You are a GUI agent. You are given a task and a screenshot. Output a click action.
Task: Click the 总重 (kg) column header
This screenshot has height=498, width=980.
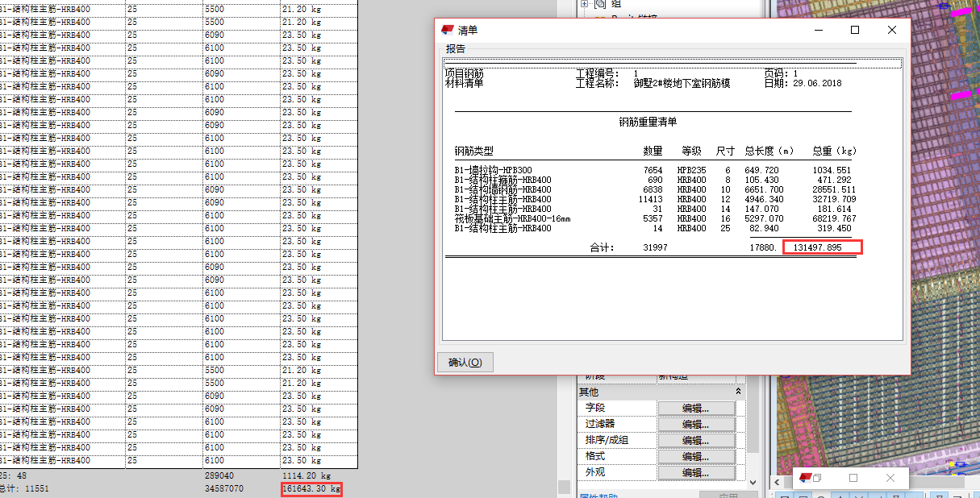(x=834, y=151)
